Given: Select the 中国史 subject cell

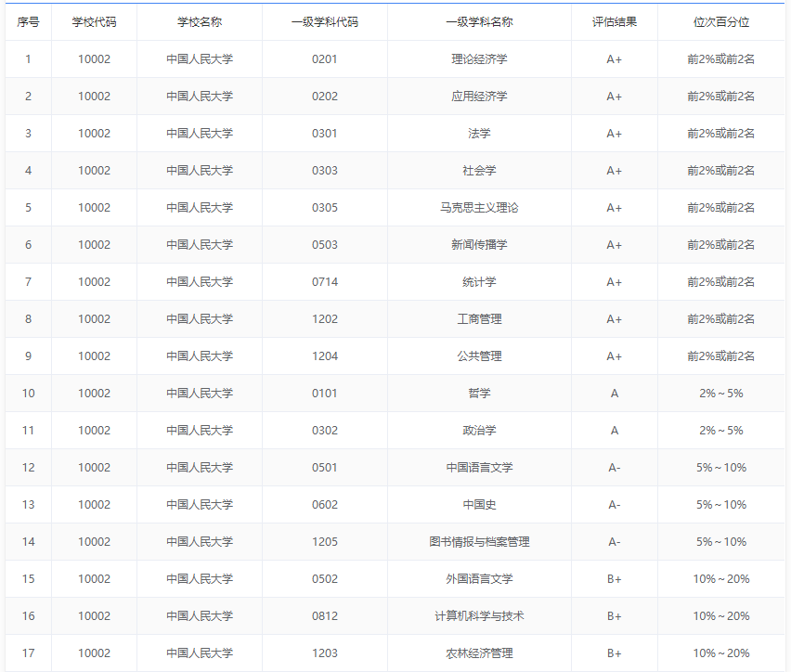Looking at the screenshot, I should click(x=479, y=505).
